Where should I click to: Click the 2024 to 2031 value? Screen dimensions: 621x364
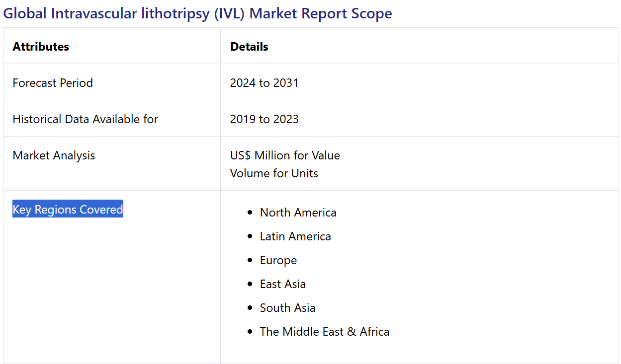pyautogui.click(x=264, y=82)
